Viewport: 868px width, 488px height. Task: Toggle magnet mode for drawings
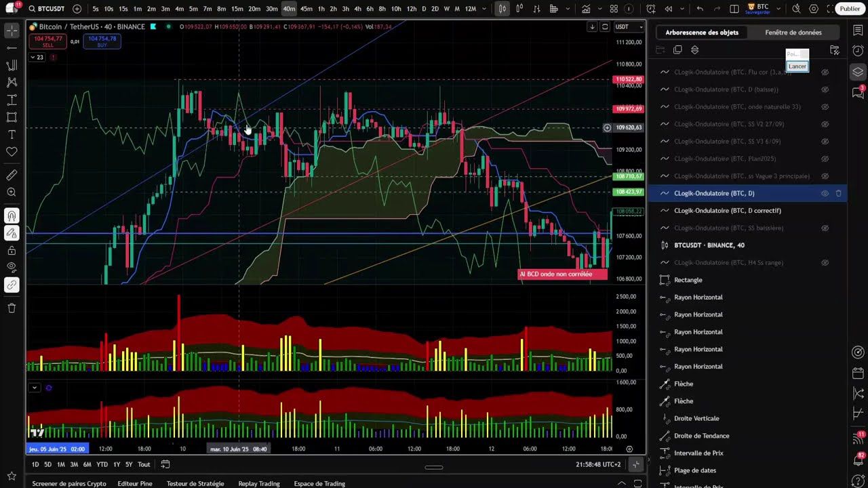pyautogui.click(x=12, y=216)
